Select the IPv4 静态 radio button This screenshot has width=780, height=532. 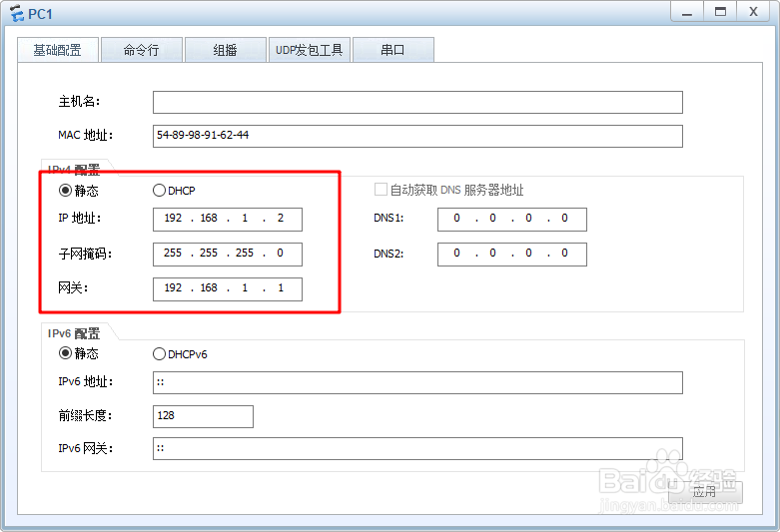[x=65, y=191]
